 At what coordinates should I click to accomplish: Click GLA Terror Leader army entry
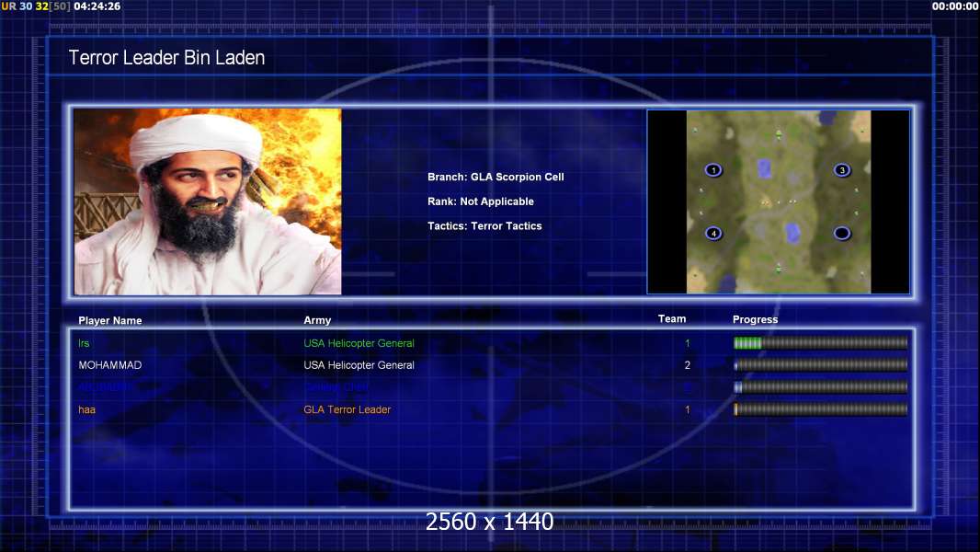pyautogui.click(x=347, y=409)
